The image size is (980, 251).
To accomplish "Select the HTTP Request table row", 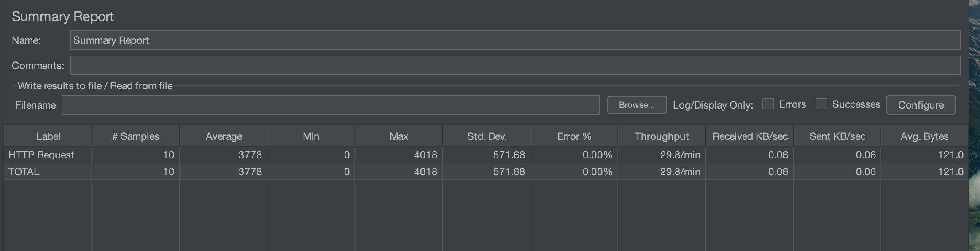I will coord(41,155).
